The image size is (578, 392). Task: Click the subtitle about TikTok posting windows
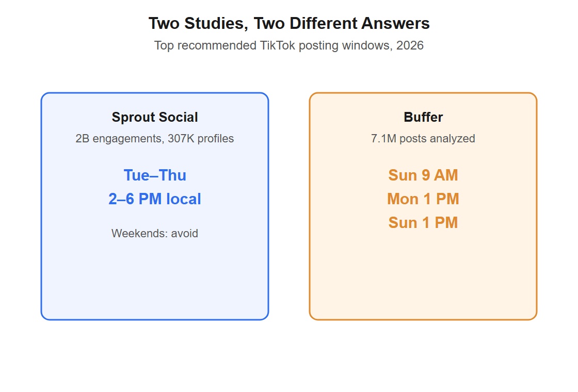[289, 45]
